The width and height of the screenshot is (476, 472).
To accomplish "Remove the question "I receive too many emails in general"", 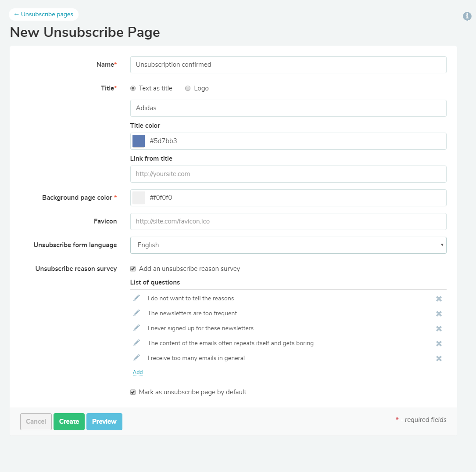I will [x=439, y=358].
